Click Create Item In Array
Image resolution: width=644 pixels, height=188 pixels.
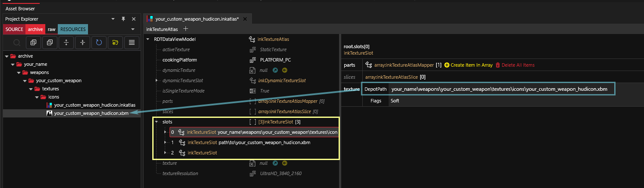point(468,65)
